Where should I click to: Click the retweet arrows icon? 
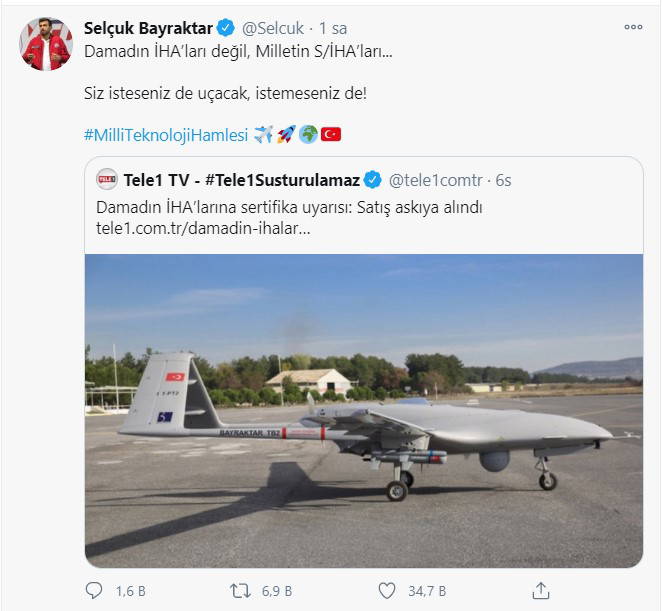241,590
